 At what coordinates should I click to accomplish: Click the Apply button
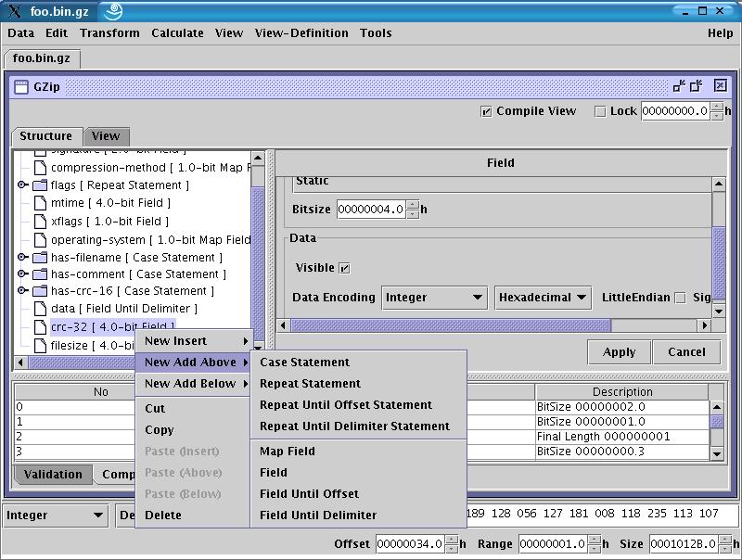(619, 352)
